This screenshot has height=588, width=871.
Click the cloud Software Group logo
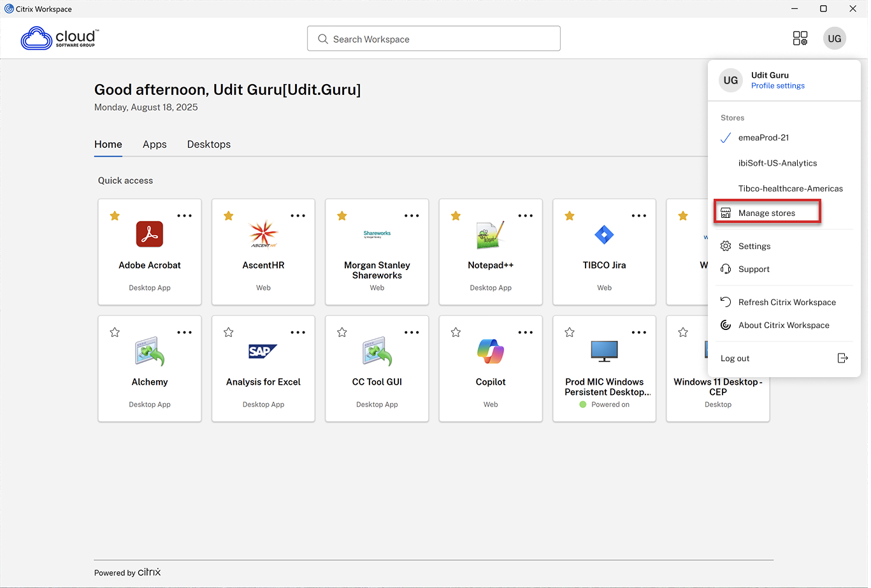pos(59,38)
